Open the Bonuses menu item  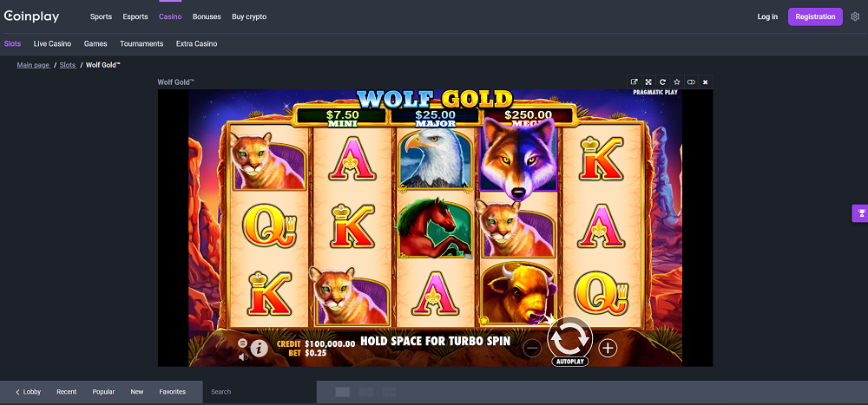207,16
